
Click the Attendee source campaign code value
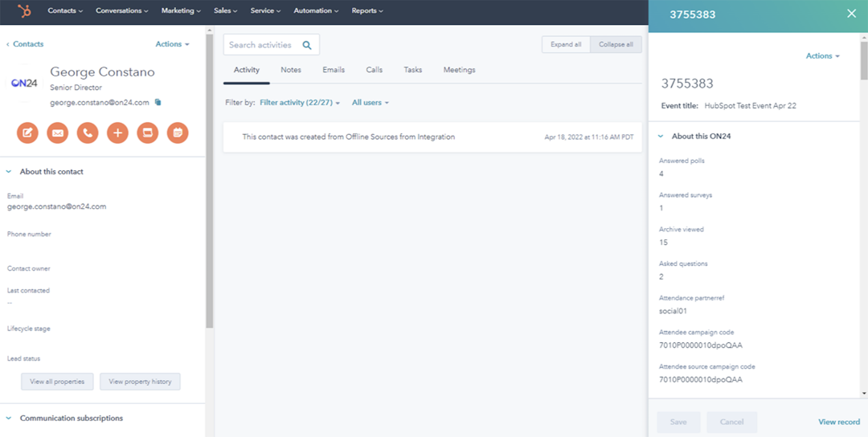[700, 380]
